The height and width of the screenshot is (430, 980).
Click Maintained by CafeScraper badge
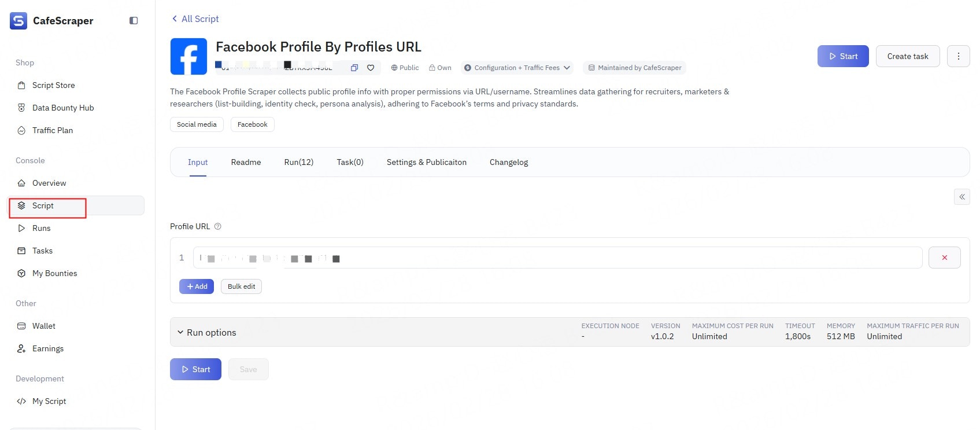point(634,68)
